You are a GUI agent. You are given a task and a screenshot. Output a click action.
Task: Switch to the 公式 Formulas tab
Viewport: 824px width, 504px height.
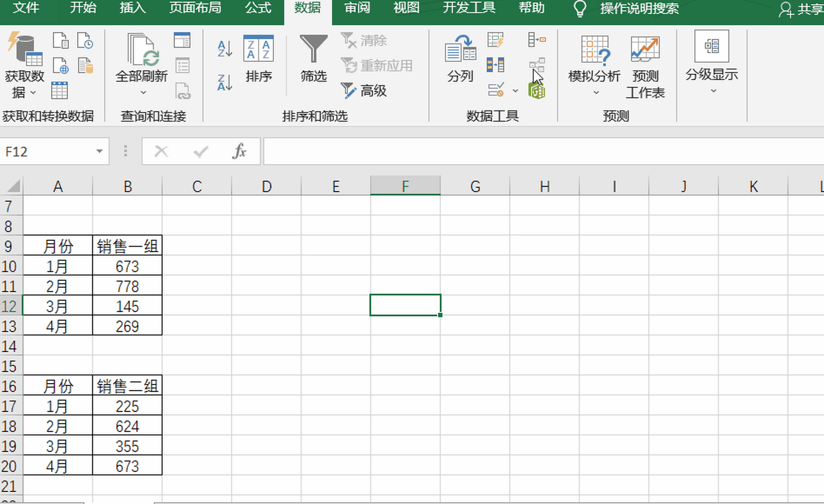258,8
